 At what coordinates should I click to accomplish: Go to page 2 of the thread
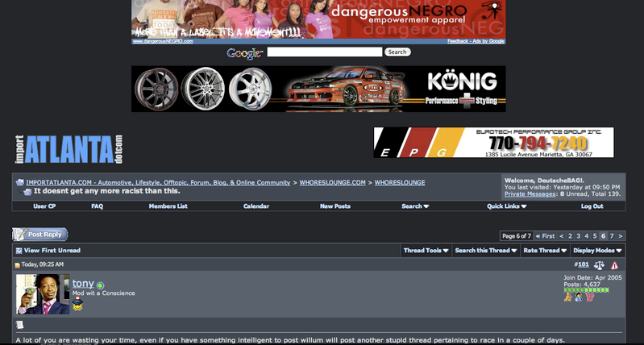[570, 236]
